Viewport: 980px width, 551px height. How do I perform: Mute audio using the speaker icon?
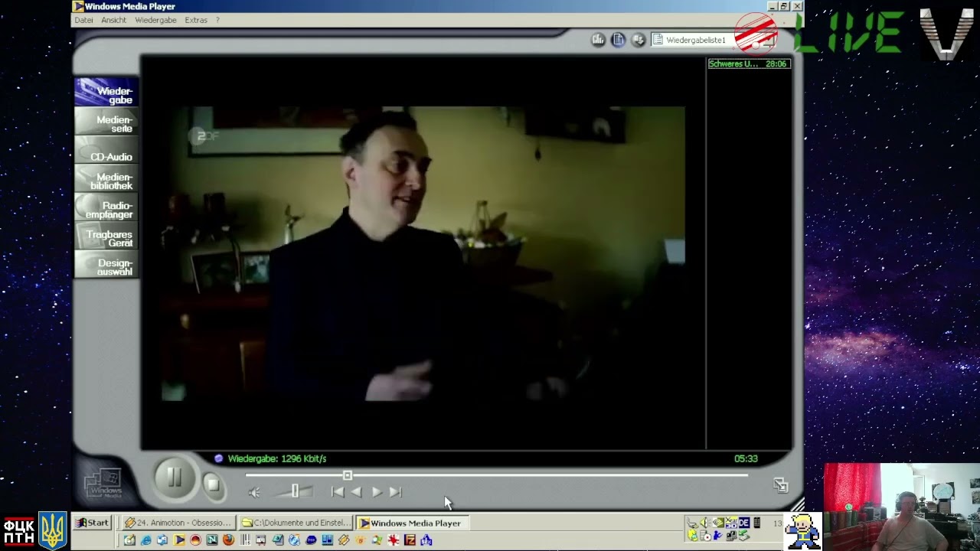click(x=254, y=493)
